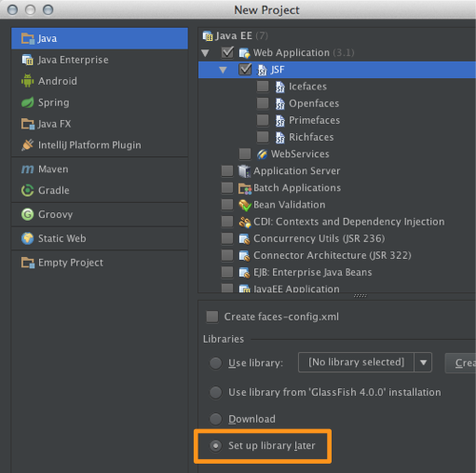The image size is (476, 473).
Task: Select the IntelliJ Platform Plugin icon
Action: coord(27,145)
